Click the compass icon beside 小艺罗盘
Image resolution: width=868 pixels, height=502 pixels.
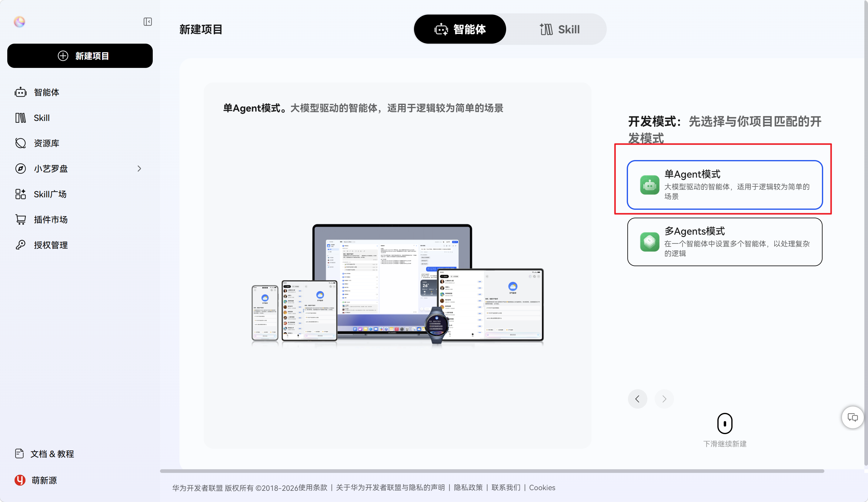(20, 169)
